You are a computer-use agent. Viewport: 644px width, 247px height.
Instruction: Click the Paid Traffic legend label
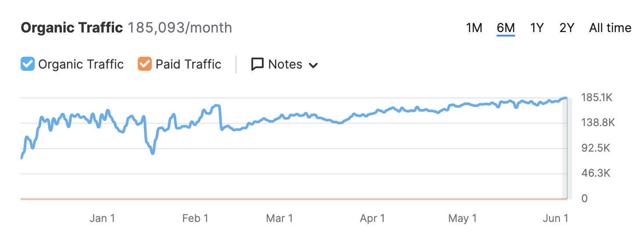(x=188, y=64)
